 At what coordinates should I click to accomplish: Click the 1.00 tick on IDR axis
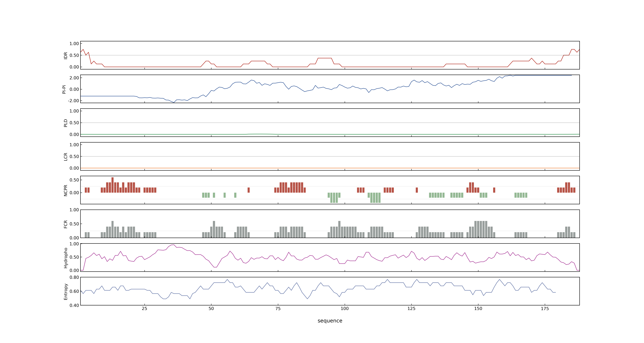74,44
